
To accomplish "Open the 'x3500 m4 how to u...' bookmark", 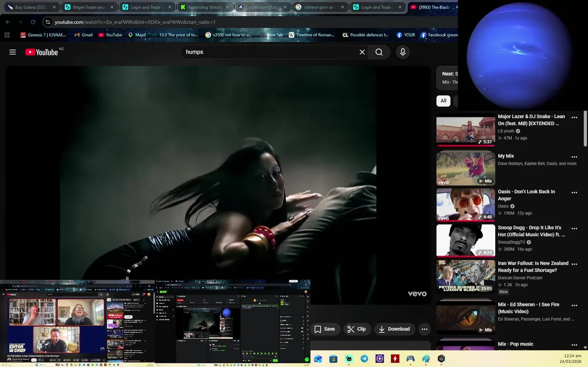I will [x=229, y=35].
